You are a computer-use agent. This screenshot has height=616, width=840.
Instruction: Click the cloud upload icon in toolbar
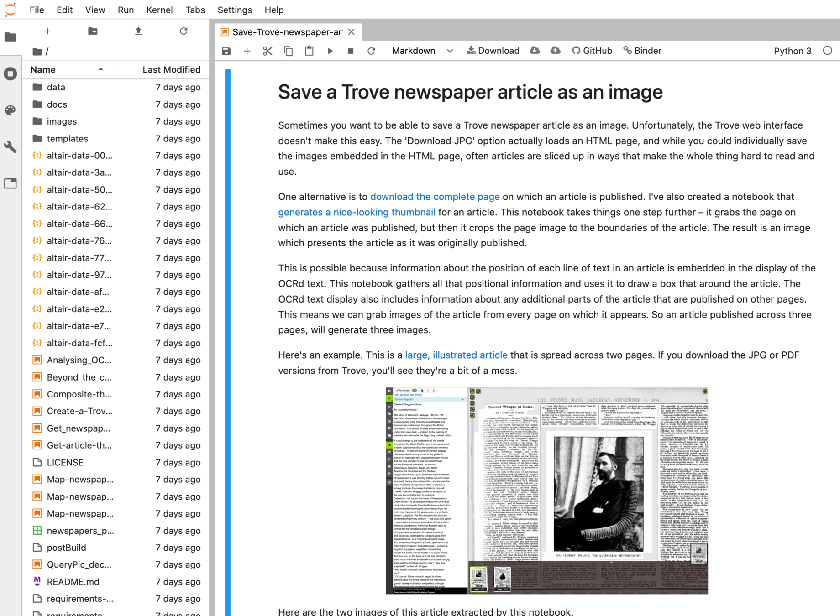(555, 51)
